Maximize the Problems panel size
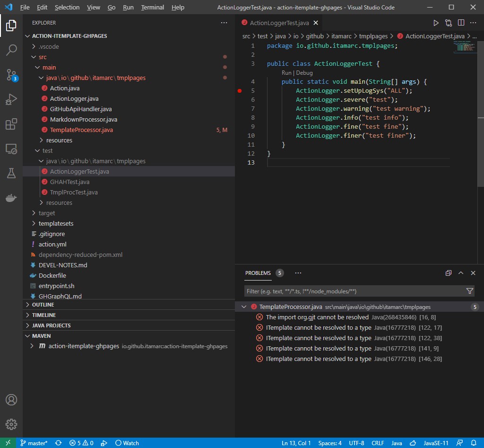This screenshot has height=448, width=484. coord(460,273)
